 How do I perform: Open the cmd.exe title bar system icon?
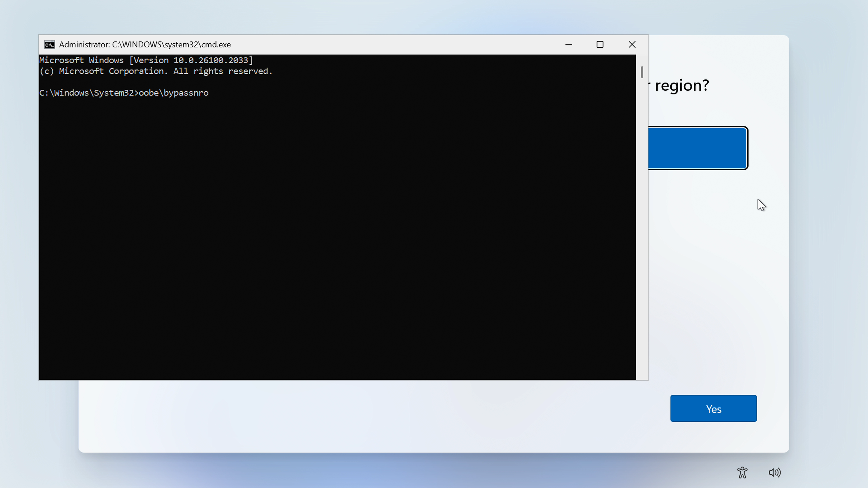[50, 45]
